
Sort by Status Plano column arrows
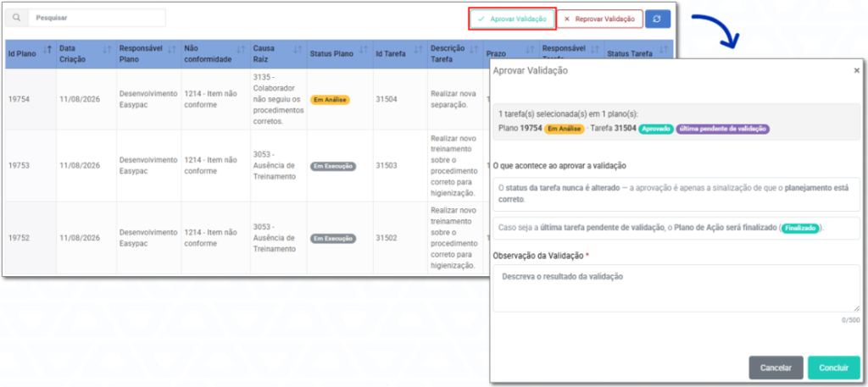[x=364, y=50]
